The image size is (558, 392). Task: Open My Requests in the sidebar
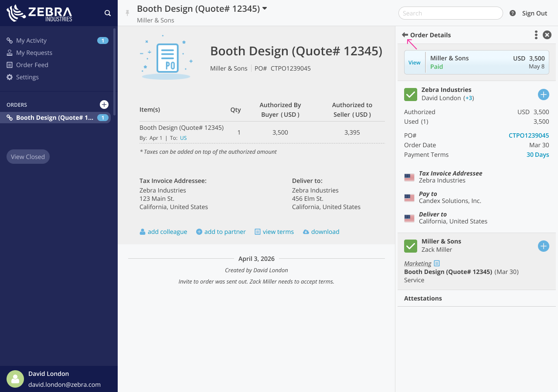[x=34, y=53]
